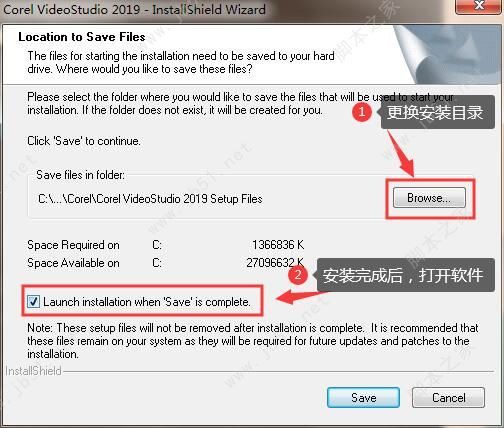
Task: Close the Corel VideoStudio 2019 wizard window
Action: pos(479,6)
